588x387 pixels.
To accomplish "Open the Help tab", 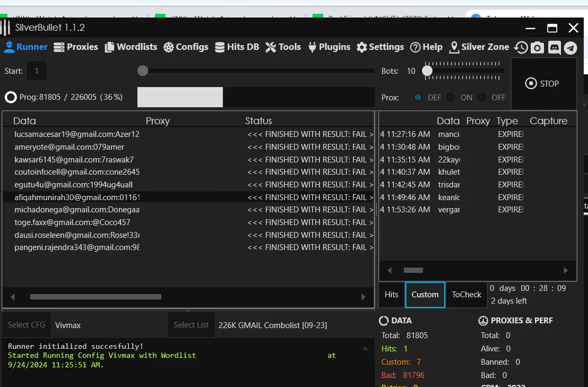I will pos(426,47).
